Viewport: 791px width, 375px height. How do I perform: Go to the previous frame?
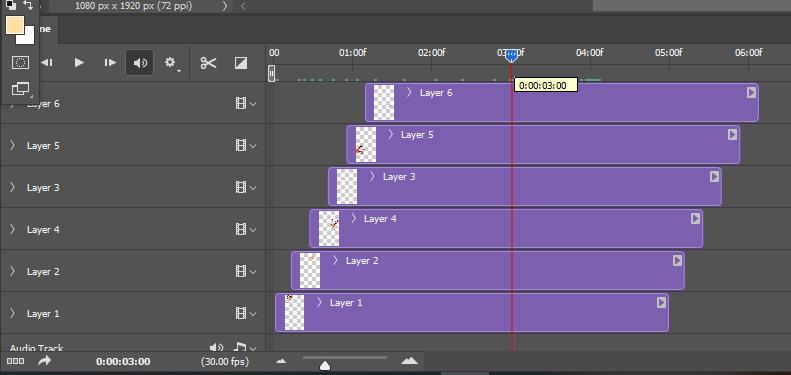coord(47,63)
